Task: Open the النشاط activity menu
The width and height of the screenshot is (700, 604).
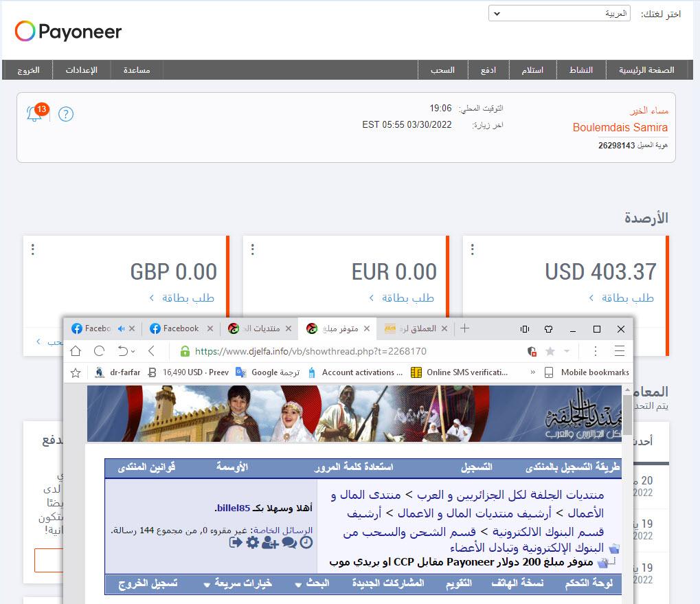Action: tap(580, 70)
